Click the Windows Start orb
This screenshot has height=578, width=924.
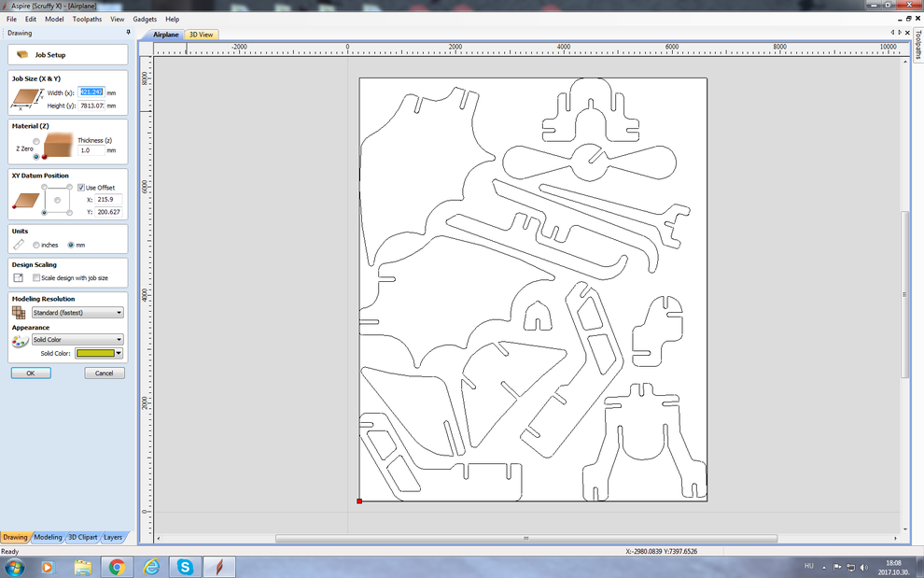(x=15, y=567)
